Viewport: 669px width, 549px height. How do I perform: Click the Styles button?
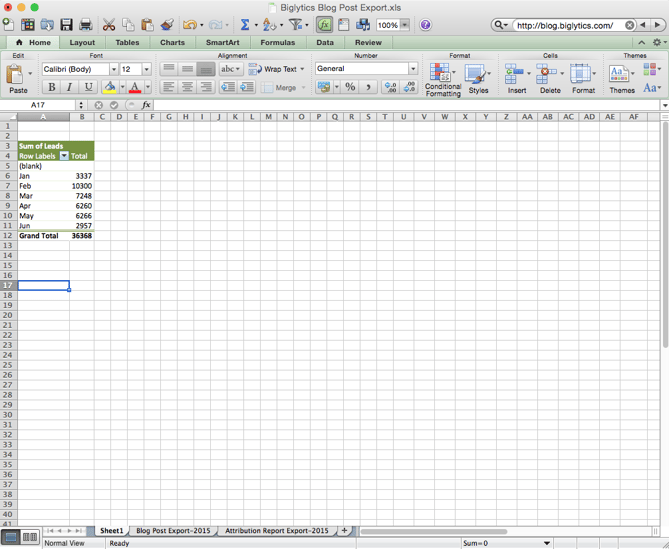click(x=478, y=78)
